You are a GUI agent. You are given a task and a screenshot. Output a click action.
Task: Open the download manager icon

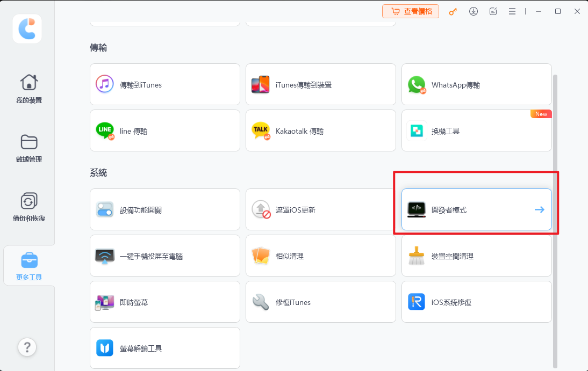[x=474, y=11]
